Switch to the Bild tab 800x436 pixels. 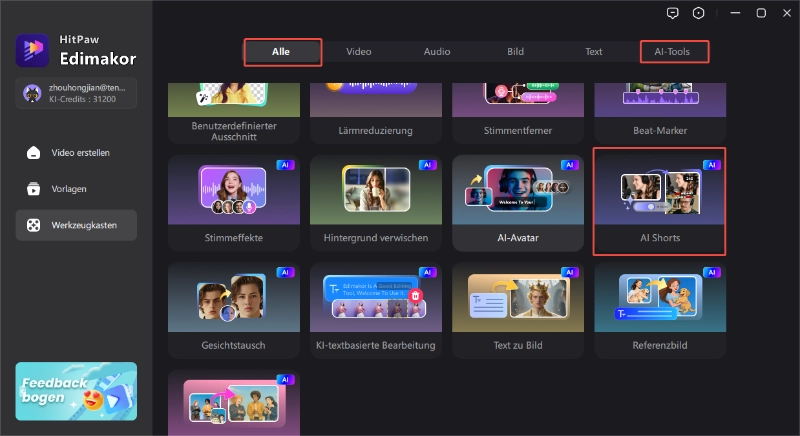tap(515, 52)
